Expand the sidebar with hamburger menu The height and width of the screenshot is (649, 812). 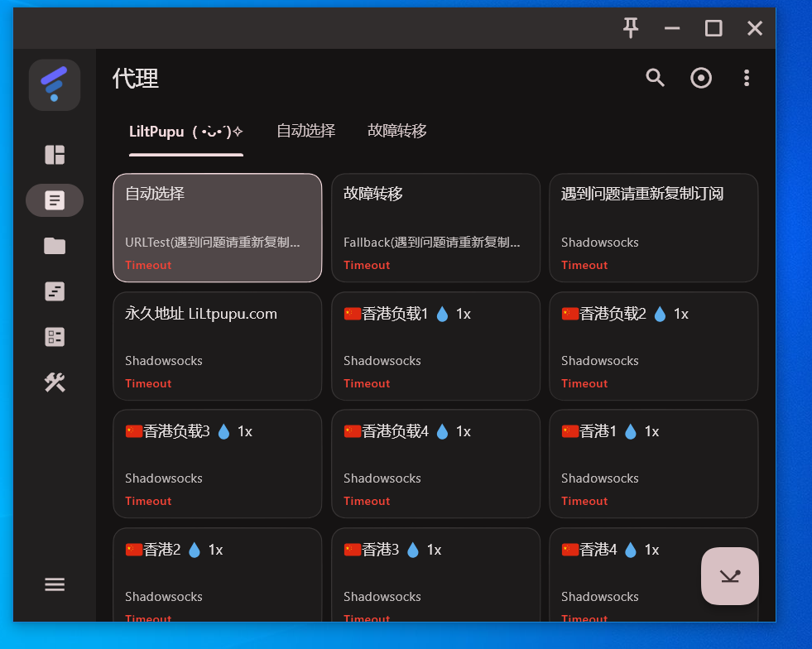tap(55, 584)
